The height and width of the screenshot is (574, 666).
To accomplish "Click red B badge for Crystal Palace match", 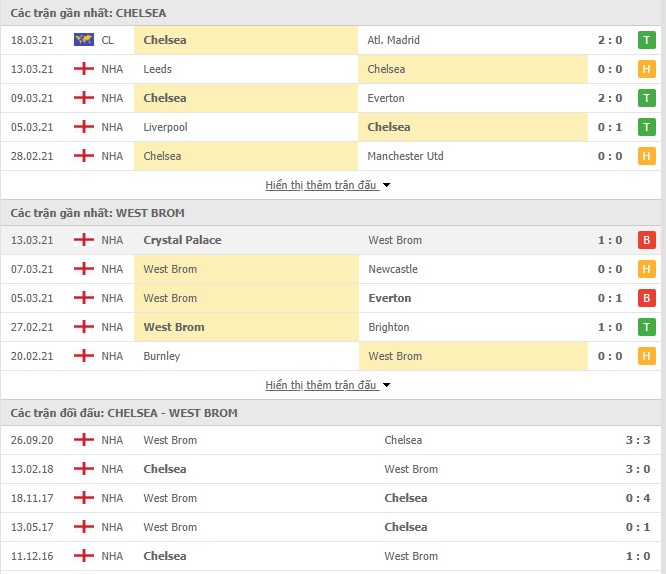I will (646, 240).
